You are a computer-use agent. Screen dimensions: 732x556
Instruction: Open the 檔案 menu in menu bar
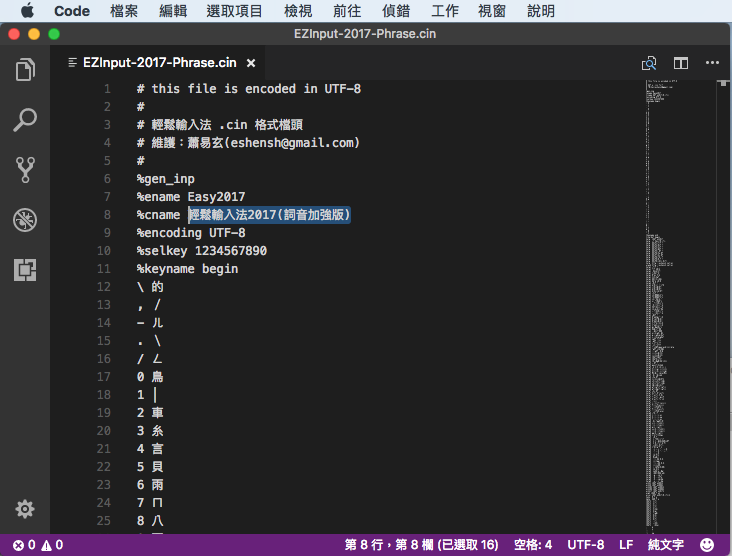(x=124, y=11)
